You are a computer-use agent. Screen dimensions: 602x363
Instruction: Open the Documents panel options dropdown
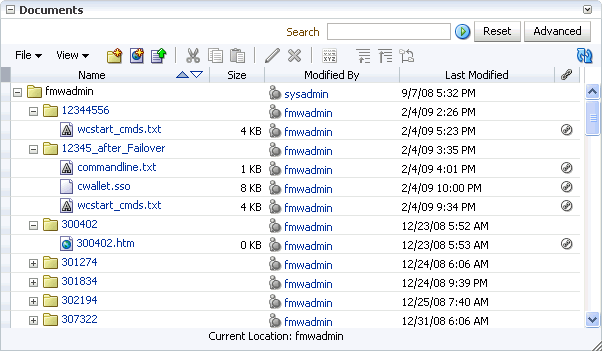587,10
